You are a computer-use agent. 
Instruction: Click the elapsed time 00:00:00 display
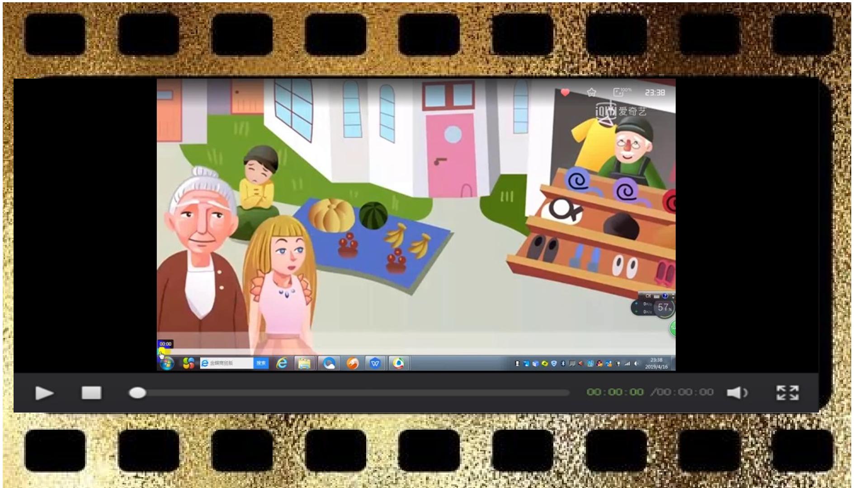615,392
